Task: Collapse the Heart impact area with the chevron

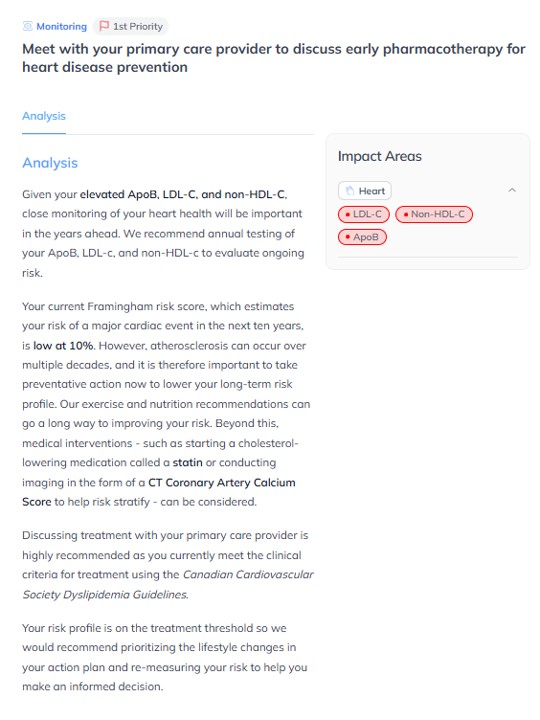Action: [512, 190]
